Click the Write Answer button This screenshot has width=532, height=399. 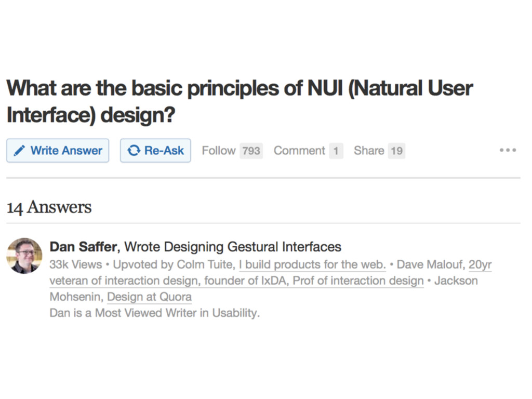[58, 150]
